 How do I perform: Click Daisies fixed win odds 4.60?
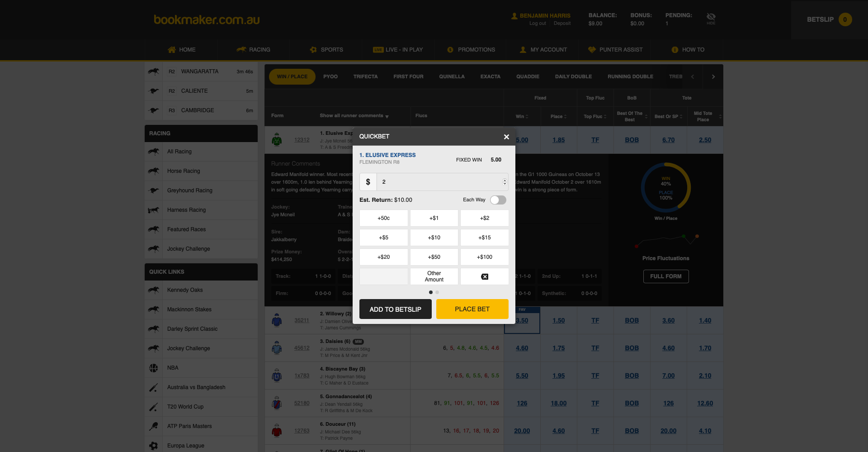(x=522, y=348)
